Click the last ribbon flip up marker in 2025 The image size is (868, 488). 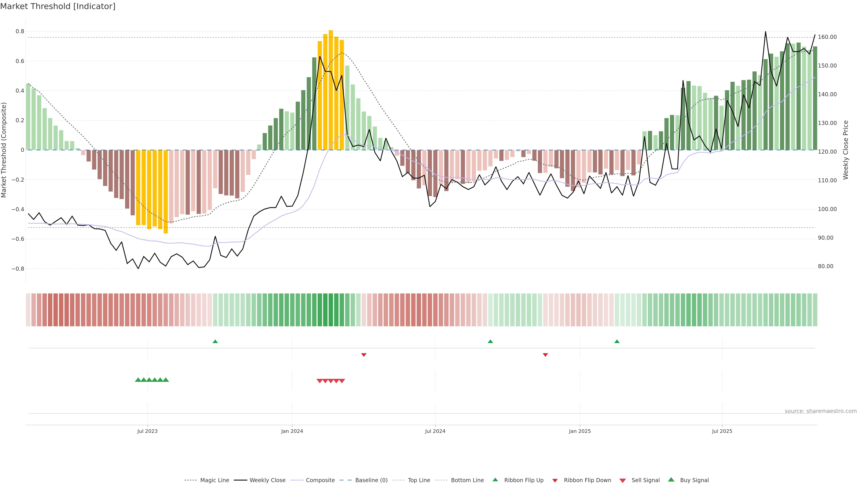[617, 342]
